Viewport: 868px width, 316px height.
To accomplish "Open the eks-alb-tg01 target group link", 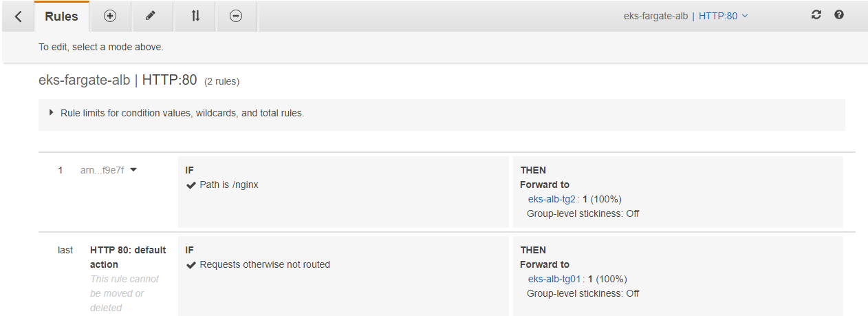I will pyautogui.click(x=554, y=279).
